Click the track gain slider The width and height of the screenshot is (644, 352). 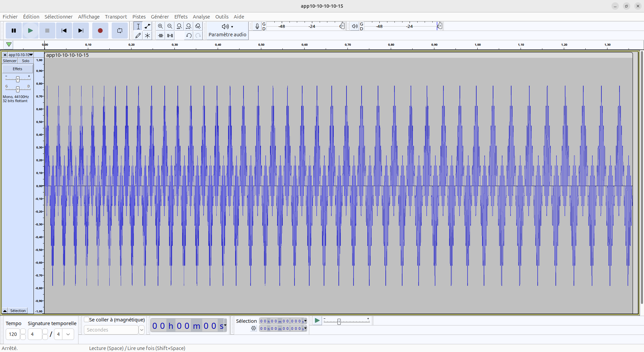click(18, 79)
